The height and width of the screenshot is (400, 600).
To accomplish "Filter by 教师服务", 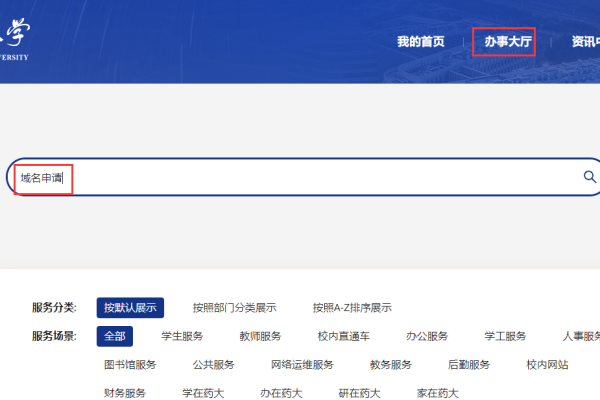I will click(x=260, y=336).
